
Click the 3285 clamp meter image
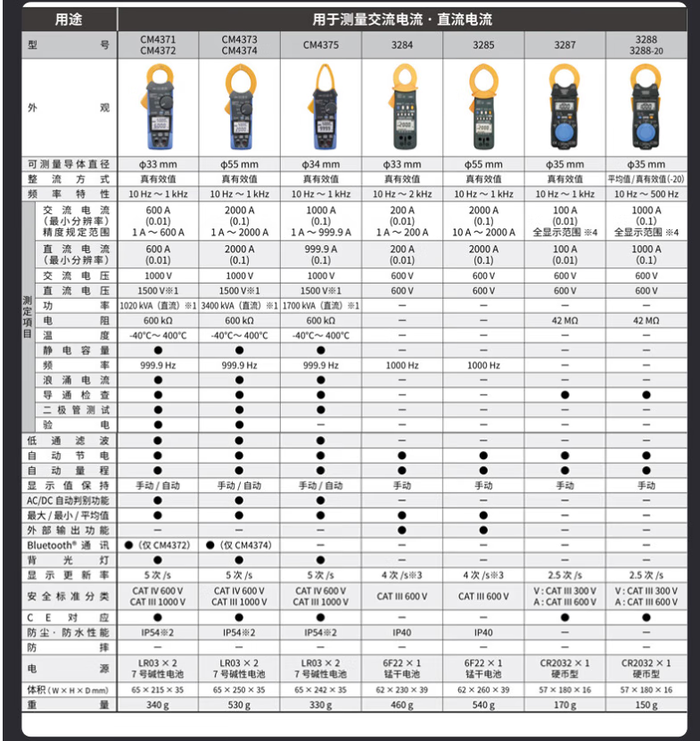[483, 108]
